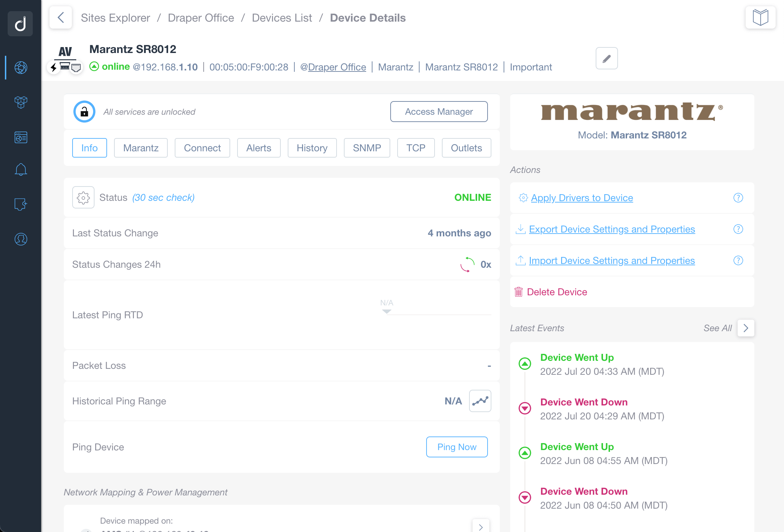
Task: Open the alerts bell sidebar icon
Action: (21, 169)
